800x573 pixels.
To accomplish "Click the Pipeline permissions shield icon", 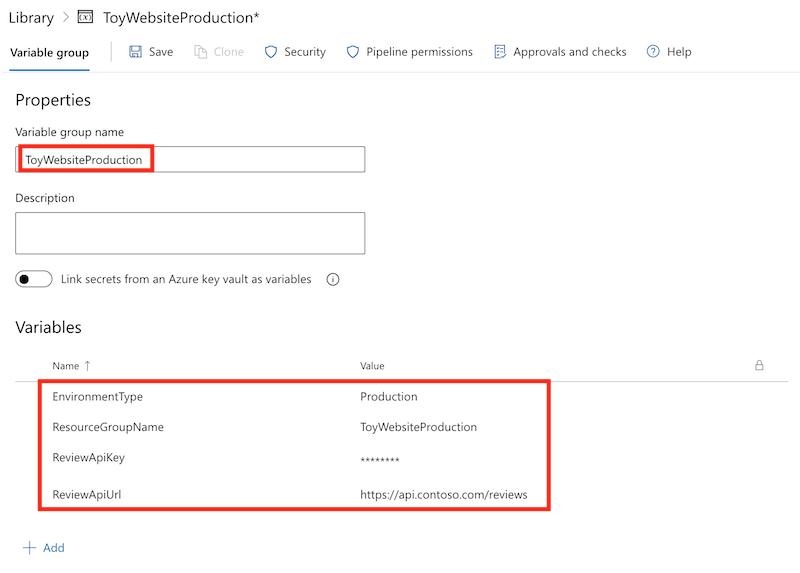I will click(353, 52).
